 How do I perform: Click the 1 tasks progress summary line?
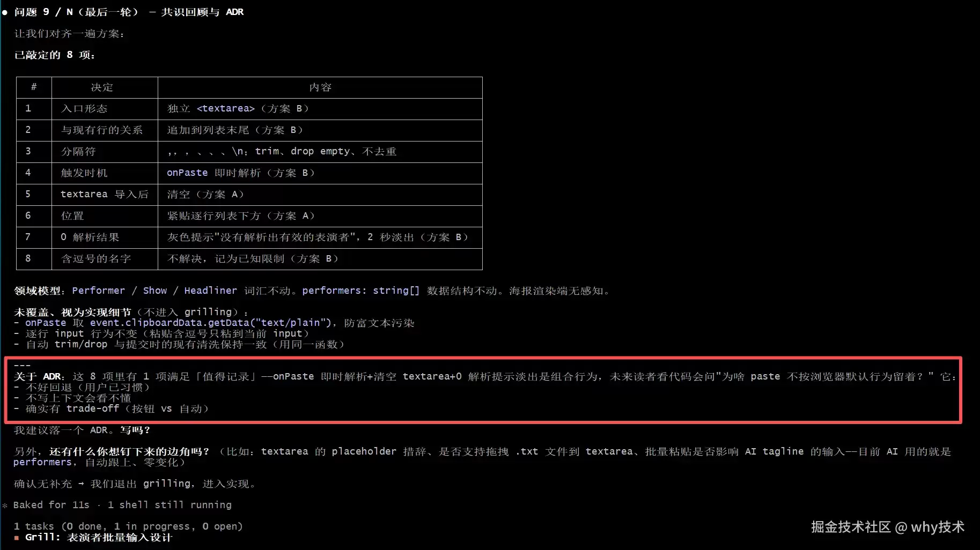point(128,526)
